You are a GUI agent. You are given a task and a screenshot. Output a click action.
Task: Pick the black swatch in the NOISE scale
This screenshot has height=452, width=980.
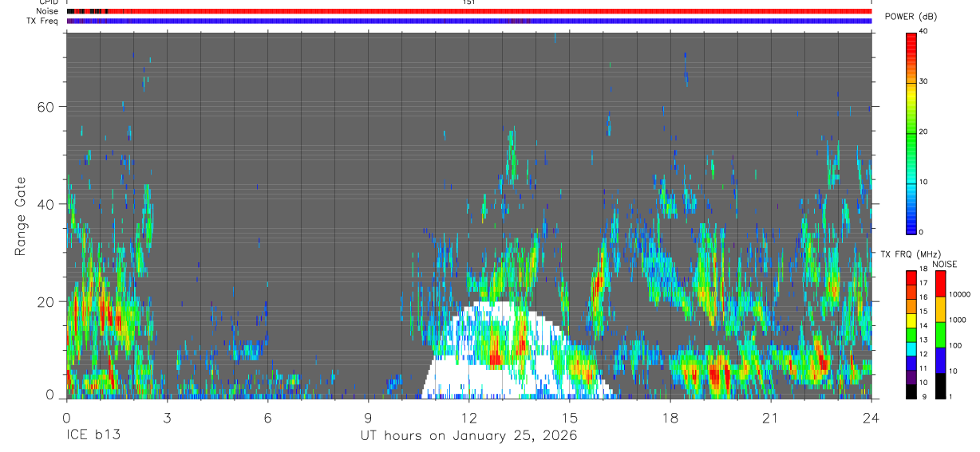[x=939, y=386]
